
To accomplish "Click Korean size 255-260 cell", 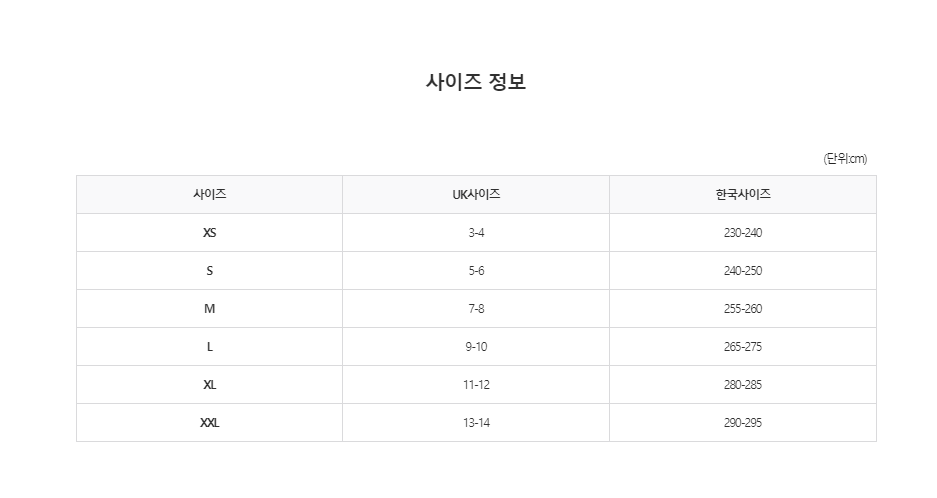I will [x=742, y=309].
